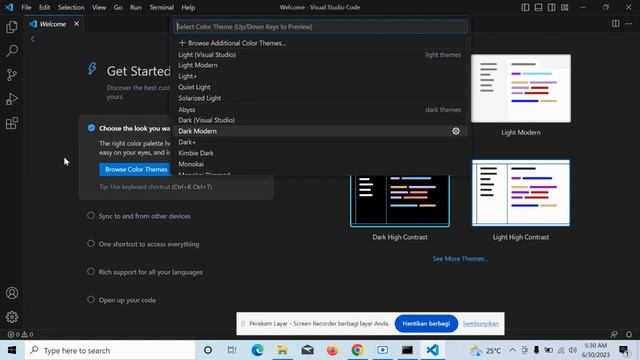Show errors and warnings in status bar
Image resolution: width=640 pixels, height=360 pixels.
click(x=20, y=334)
